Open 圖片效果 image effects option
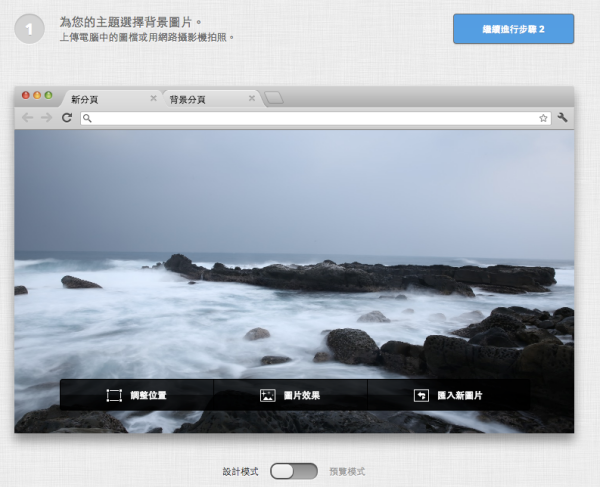The height and width of the screenshot is (487, 600). click(x=290, y=395)
